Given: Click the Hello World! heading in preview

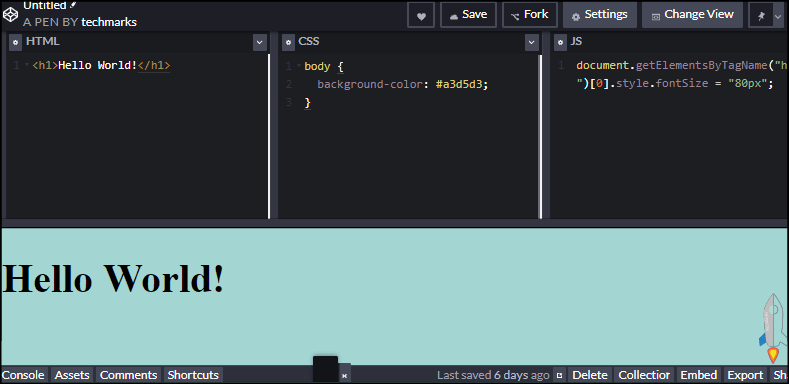Looking at the screenshot, I should tap(113, 278).
